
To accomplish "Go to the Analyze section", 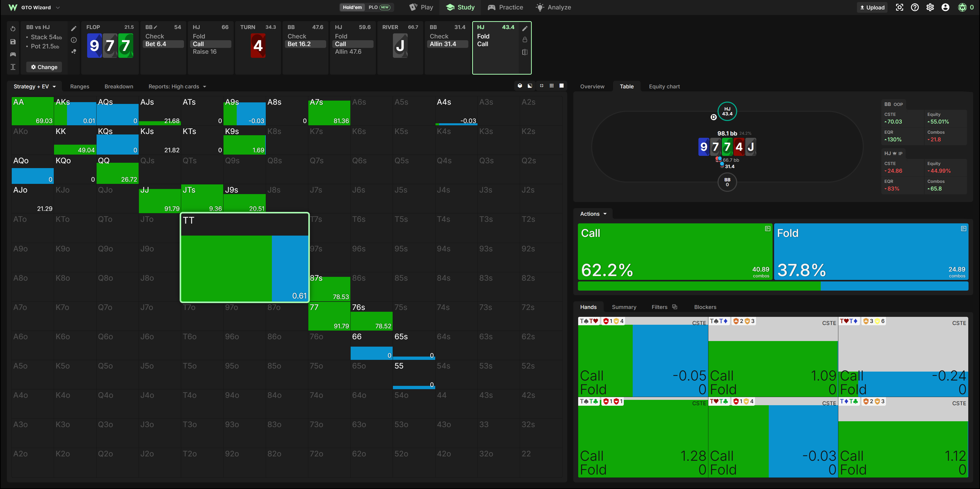I will pyautogui.click(x=553, y=7).
